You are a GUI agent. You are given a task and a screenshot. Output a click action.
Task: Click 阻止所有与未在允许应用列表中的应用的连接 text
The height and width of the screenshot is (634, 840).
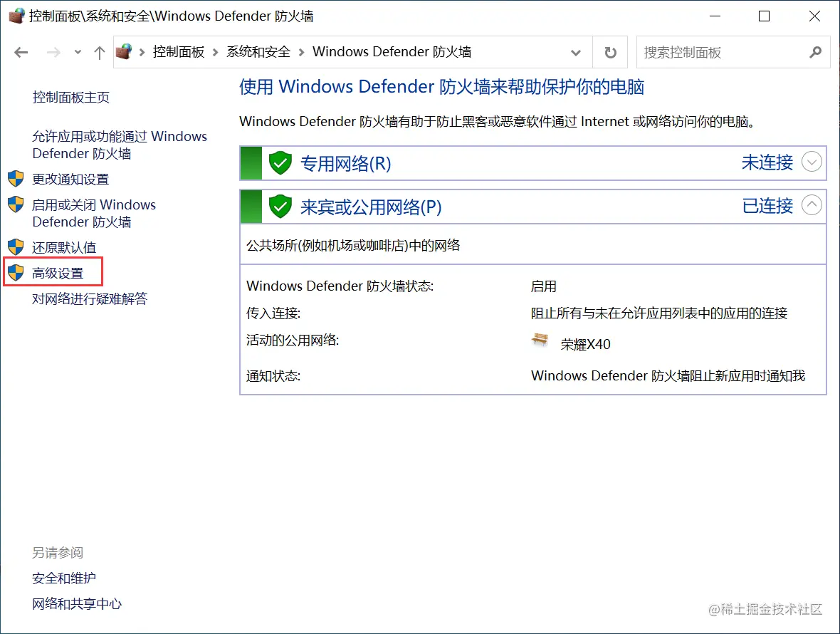coord(659,313)
